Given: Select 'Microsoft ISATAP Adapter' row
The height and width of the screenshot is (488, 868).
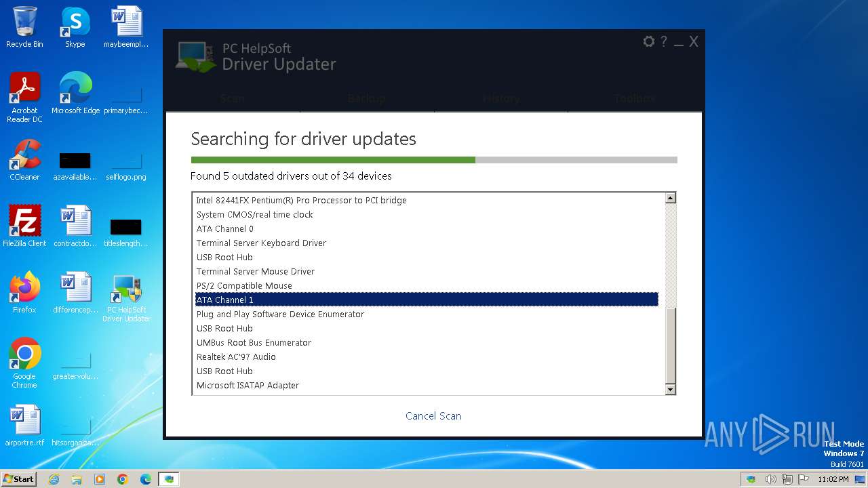Looking at the screenshot, I should pyautogui.click(x=425, y=386).
